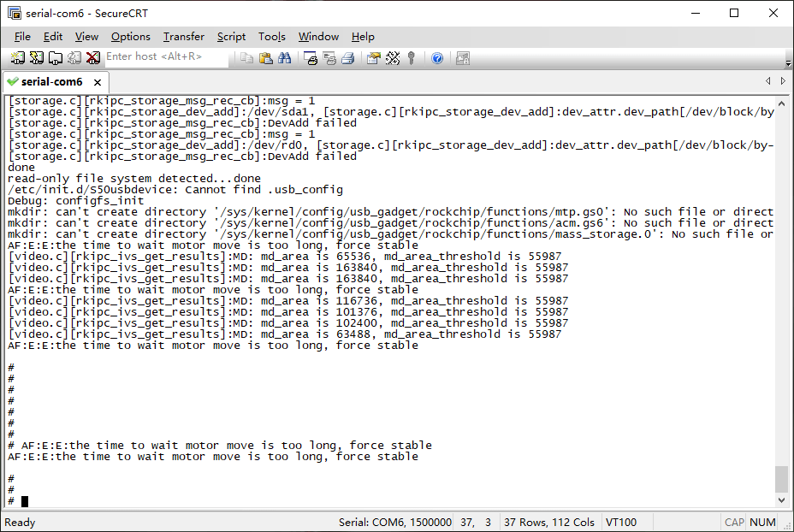Screen dimensions: 794x532
Task: Open the Help menu
Action: [x=363, y=37]
